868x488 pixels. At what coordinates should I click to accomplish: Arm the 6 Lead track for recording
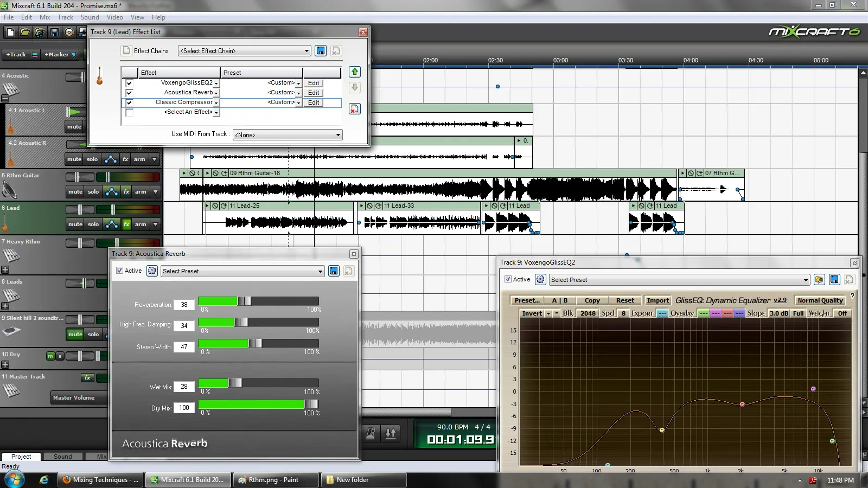click(x=141, y=224)
